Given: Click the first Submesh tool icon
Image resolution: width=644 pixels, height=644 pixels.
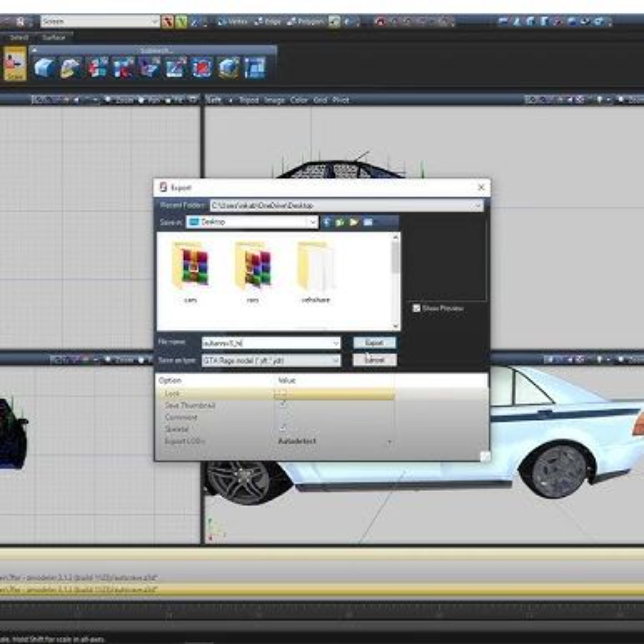Looking at the screenshot, I should [x=44, y=68].
